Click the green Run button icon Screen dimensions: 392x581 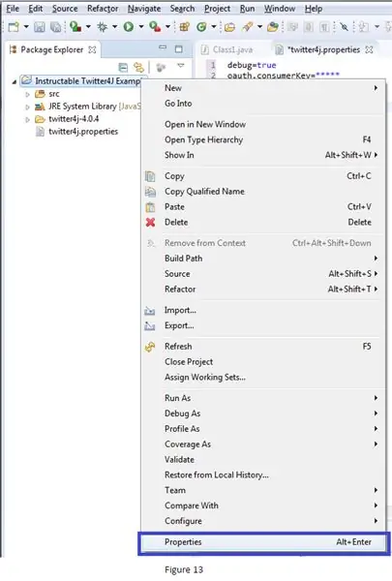click(x=129, y=27)
